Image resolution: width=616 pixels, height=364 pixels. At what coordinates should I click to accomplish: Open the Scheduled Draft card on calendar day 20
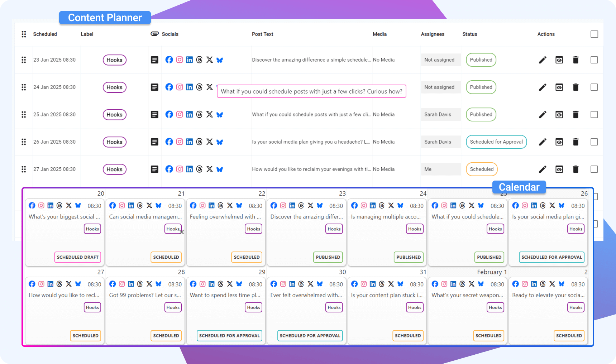click(x=65, y=233)
